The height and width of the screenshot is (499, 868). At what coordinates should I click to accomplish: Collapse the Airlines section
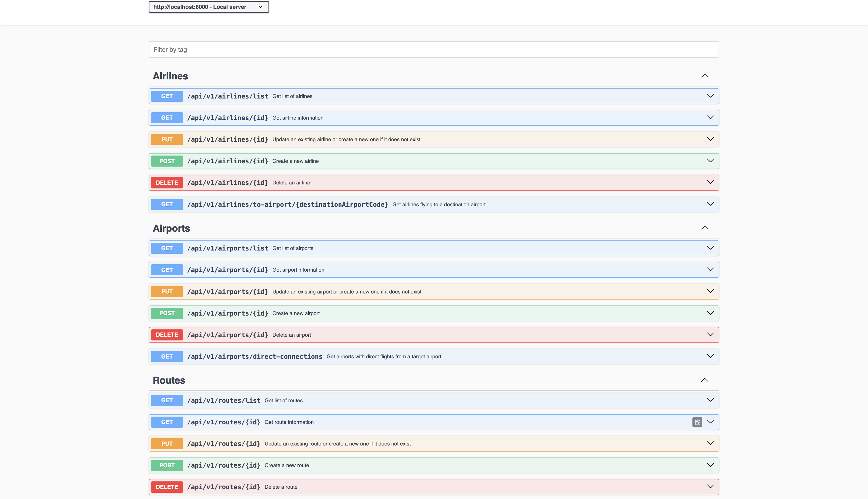point(704,76)
